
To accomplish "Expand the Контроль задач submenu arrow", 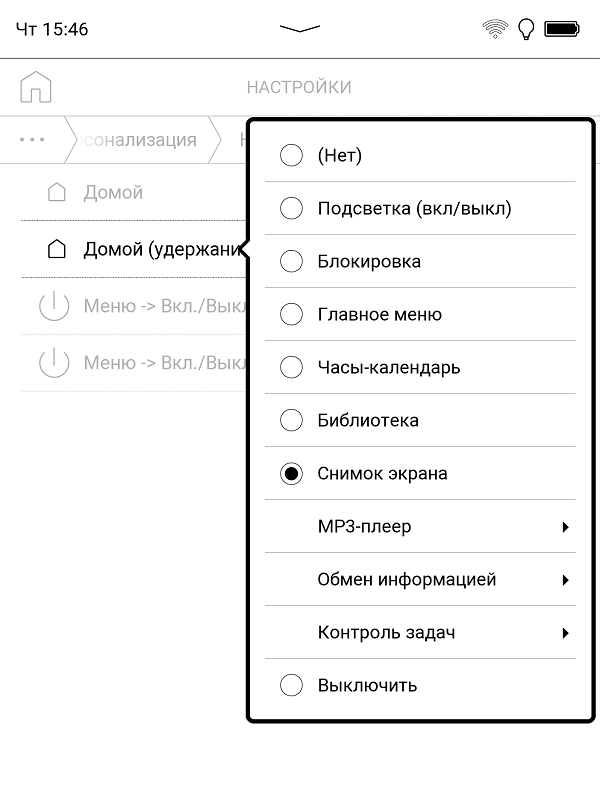I will 565,633.
